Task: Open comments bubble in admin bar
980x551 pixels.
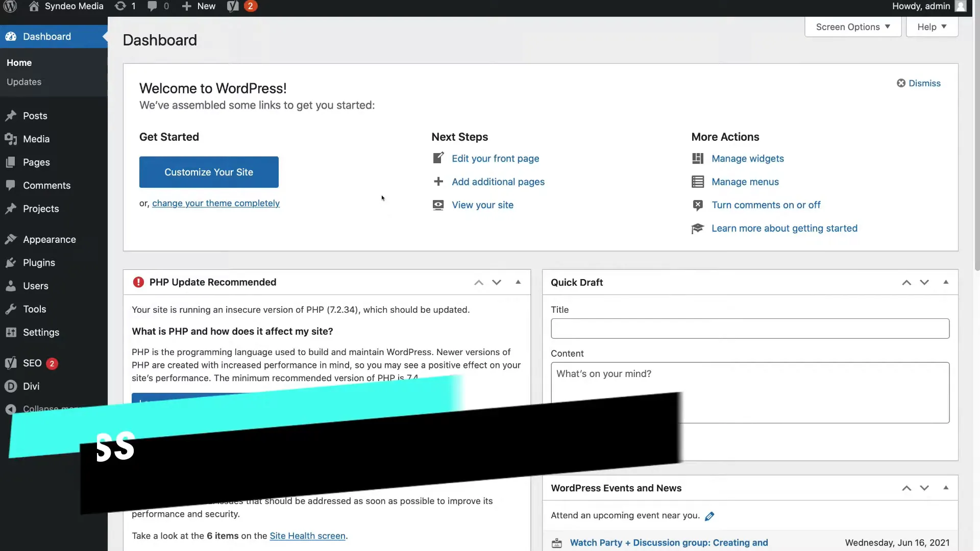Action: (x=152, y=6)
